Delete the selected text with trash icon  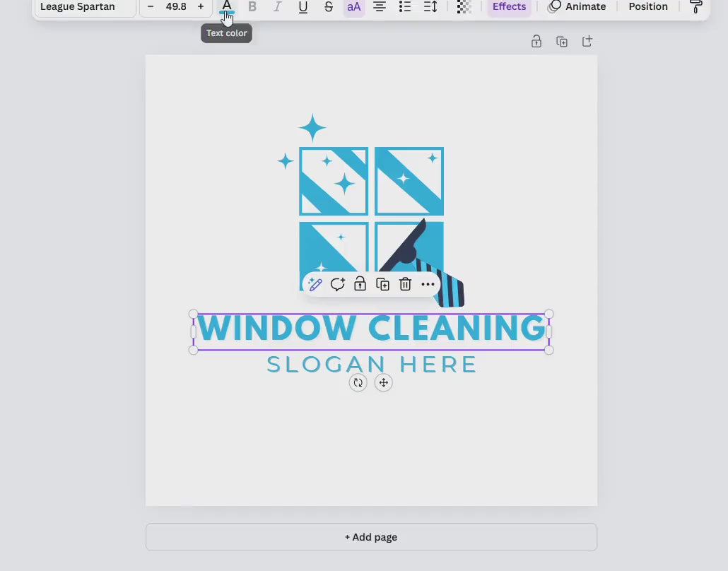tap(405, 284)
